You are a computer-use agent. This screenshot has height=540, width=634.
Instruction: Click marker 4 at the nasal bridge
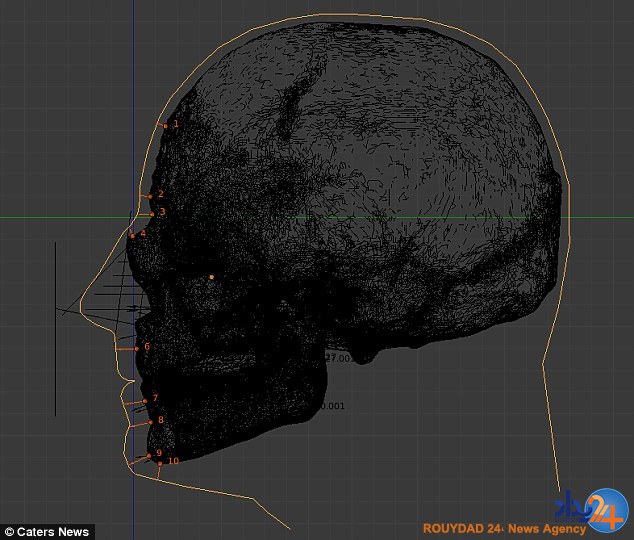click(133, 235)
